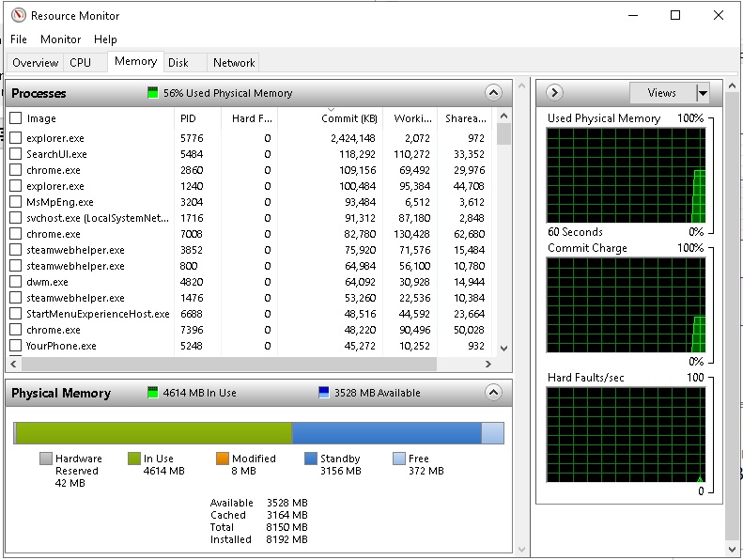The width and height of the screenshot is (743, 560).
Task: Select the chrome.exe PID 7396 row
Action: coord(251,330)
